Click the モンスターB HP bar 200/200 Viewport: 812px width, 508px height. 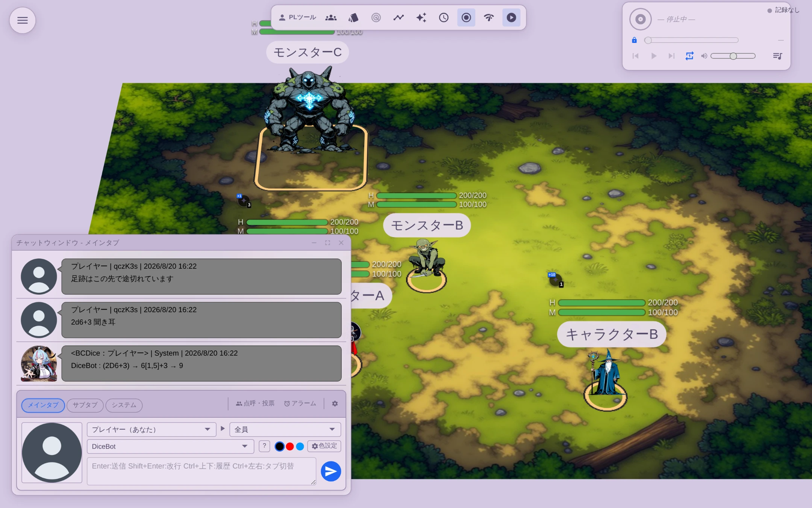click(417, 196)
